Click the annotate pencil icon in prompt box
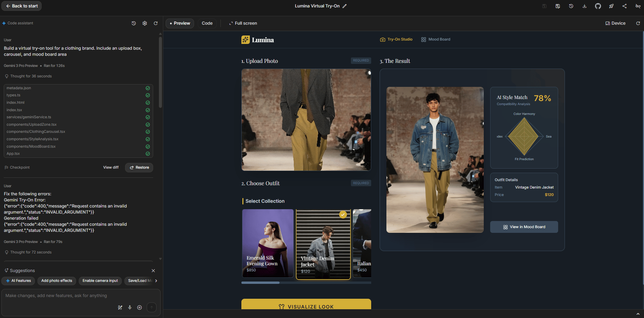Viewport: 644px width, 318px height. (x=120, y=308)
